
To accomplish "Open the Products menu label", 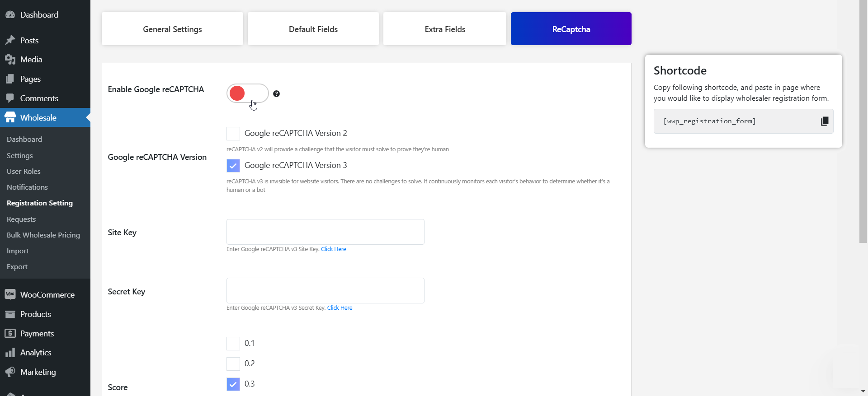I will (x=36, y=314).
